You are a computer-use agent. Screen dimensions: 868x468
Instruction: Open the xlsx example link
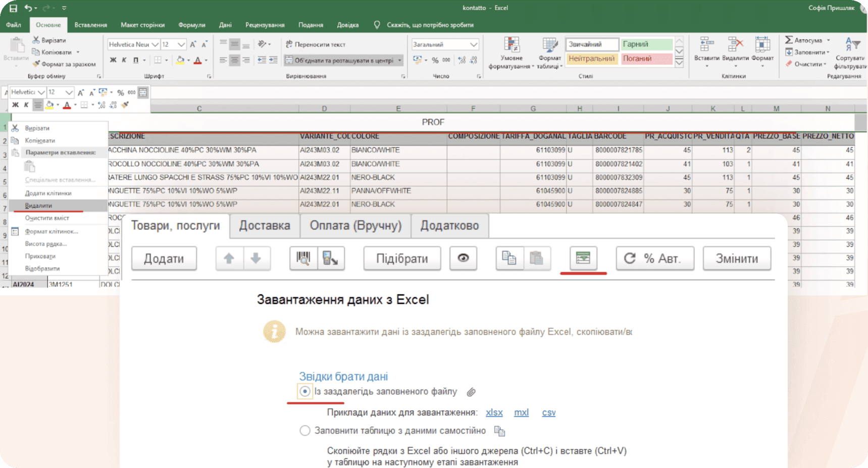(x=494, y=412)
